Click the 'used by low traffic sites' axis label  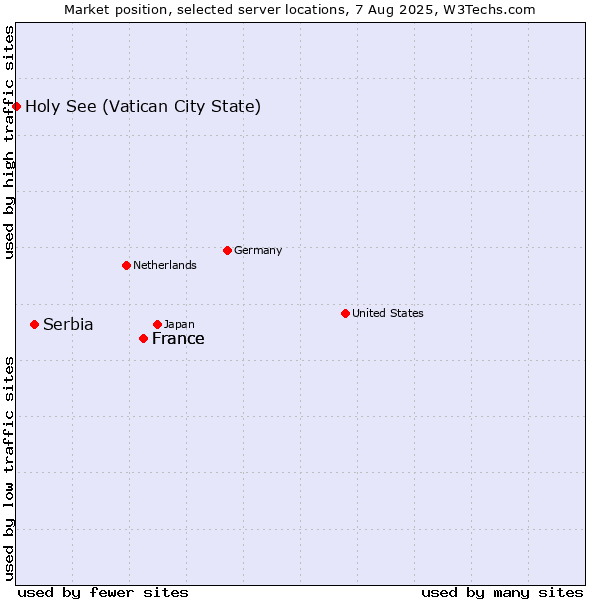(8, 469)
